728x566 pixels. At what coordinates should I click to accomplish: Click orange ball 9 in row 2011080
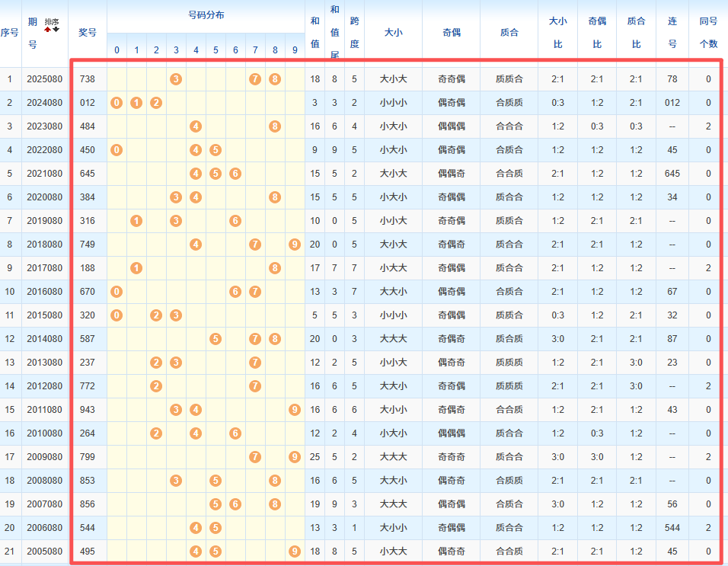pyautogui.click(x=295, y=410)
